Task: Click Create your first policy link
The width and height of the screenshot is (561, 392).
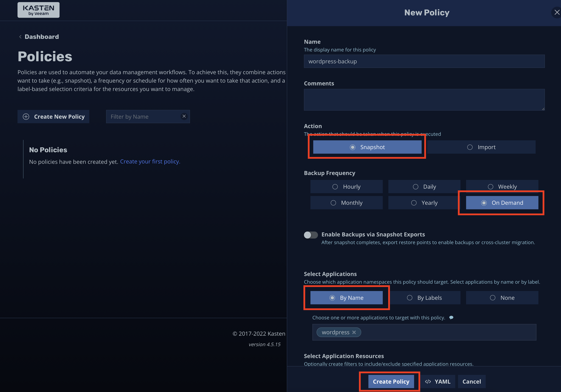Action: 150,162
